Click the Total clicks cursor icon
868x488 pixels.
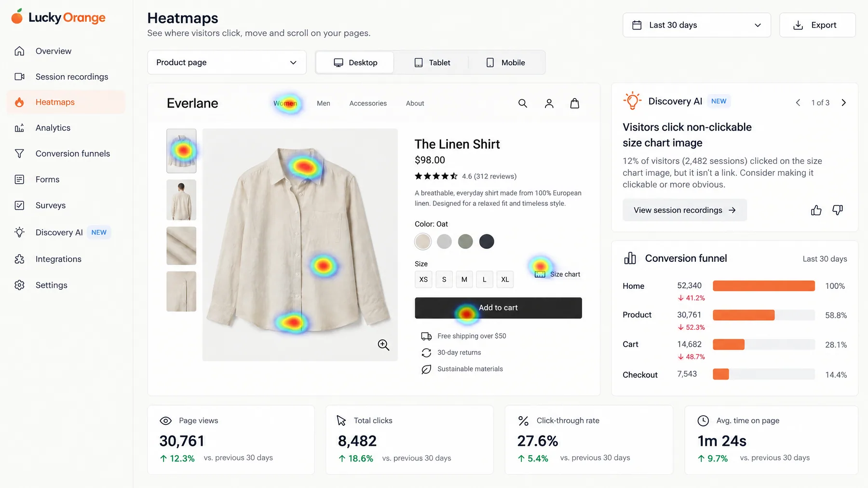pyautogui.click(x=341, y=421)
